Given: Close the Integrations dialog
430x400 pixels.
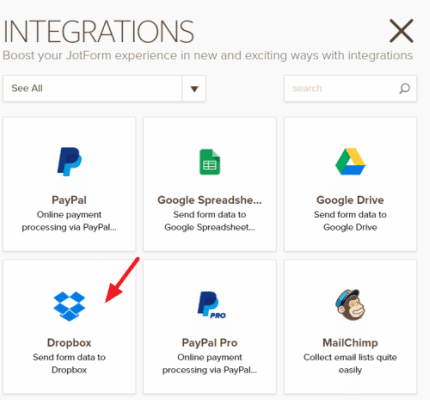Looking at the screenshot, I should [401, 31].
